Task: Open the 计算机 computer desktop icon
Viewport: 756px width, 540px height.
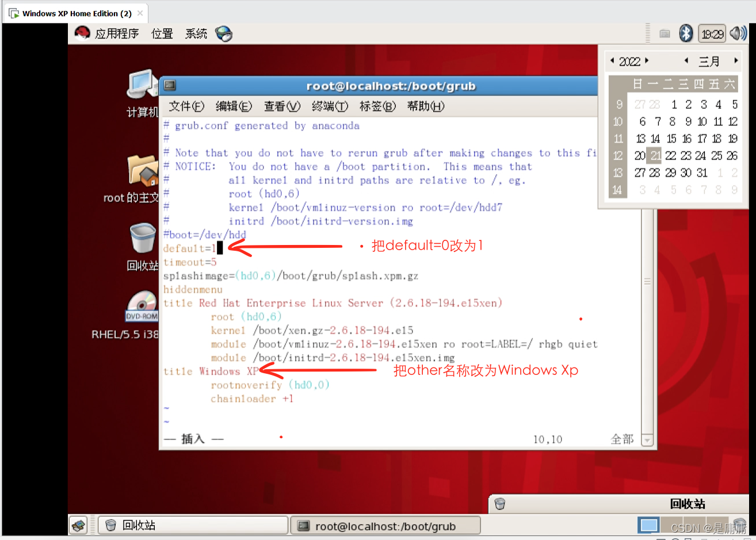Action: pyautogui.click(x=142, y=93)
